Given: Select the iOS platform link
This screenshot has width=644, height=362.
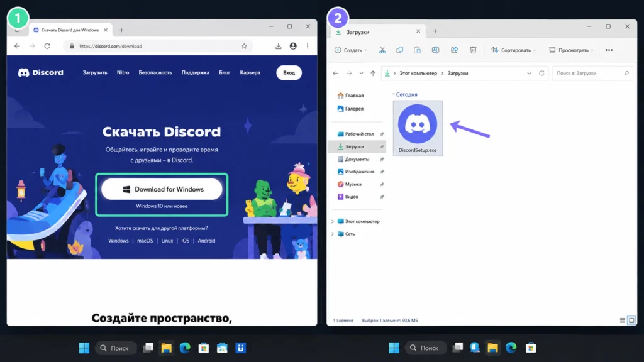Looking at the screenshot, I should (186, 241).
